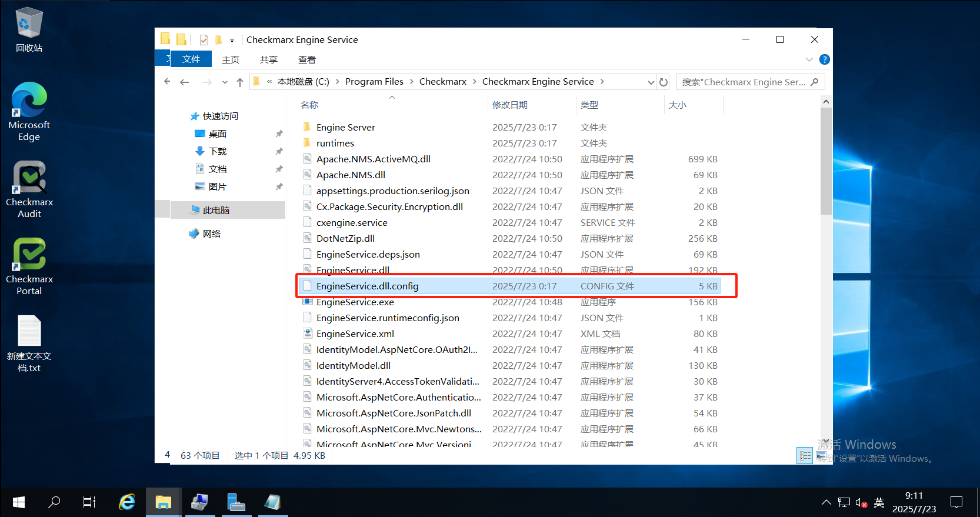Select EngineService.runtimeconfig.json file
The height and width of the screenshot is (517, 980).
click(388, 318)
